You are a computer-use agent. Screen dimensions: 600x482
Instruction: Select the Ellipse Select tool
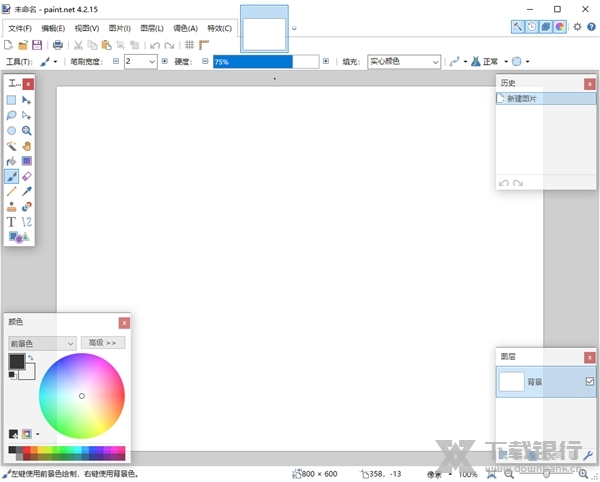click(x=11, y=131)
